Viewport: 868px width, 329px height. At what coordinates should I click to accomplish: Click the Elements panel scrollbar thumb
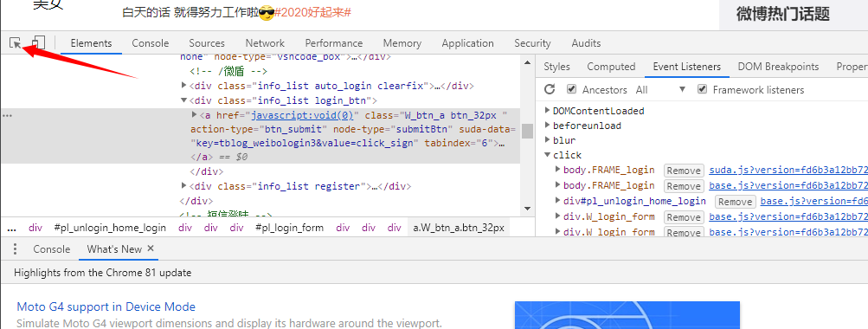click(527, 131)
